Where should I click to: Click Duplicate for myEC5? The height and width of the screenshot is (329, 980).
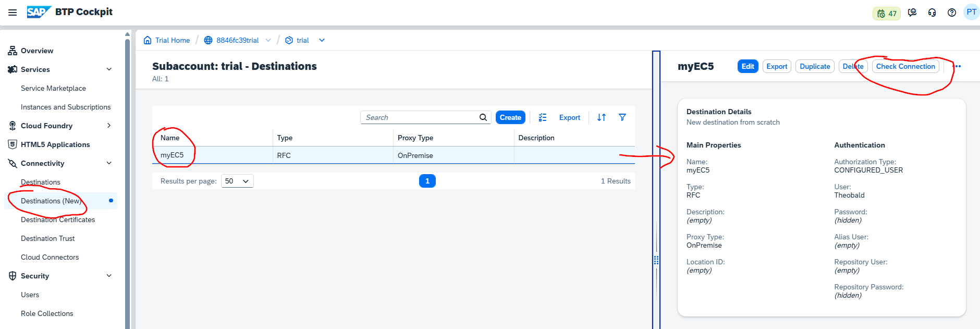click(x=815, y=66)
